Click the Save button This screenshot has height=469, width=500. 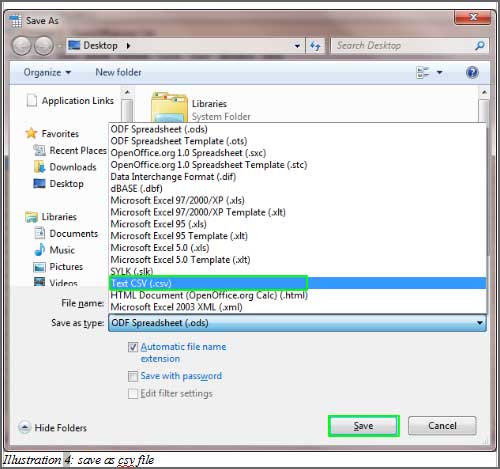tap(364, 426)
